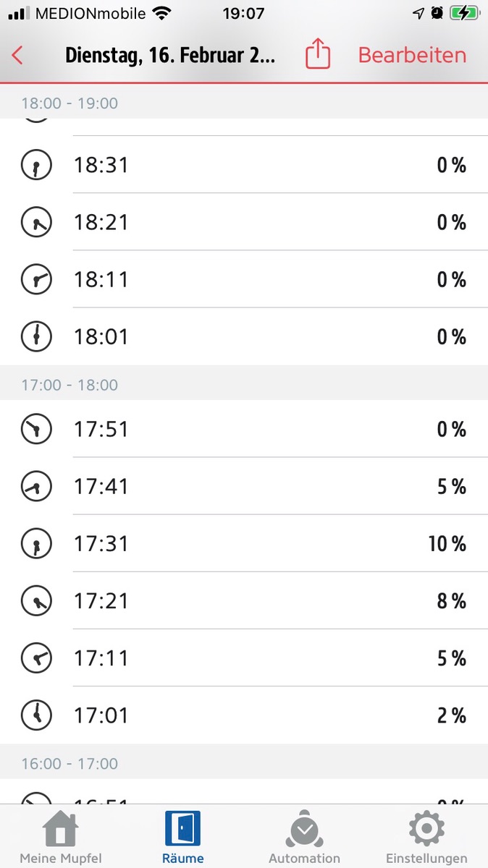Select the 18:01 entry row
Screen dimensions: 488x868
point(244,337)
